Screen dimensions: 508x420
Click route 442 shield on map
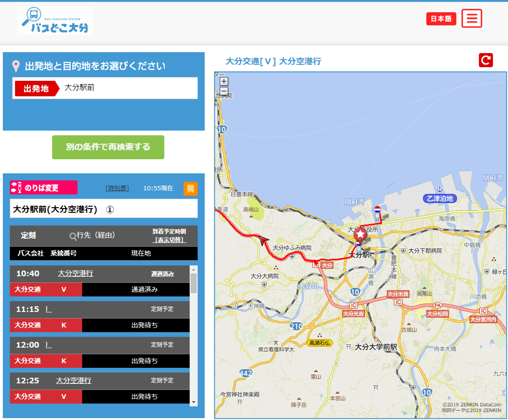[x=246, y=373]
